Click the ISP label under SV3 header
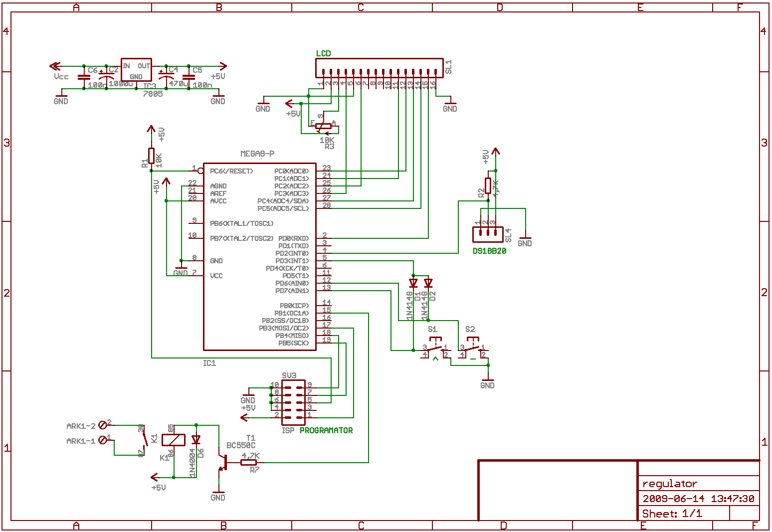This screenshot has height=532, width=772. tap(288, 430)
